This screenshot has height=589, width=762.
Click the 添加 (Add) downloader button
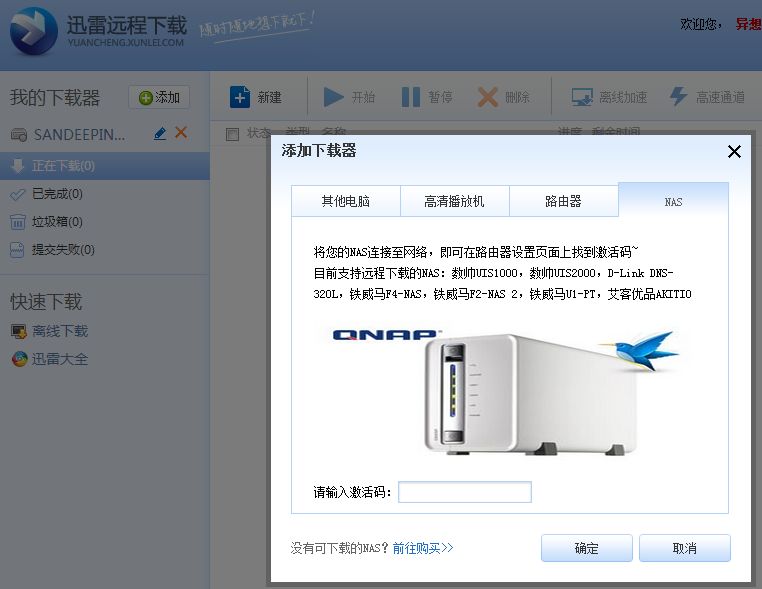(x=159, y=98)
